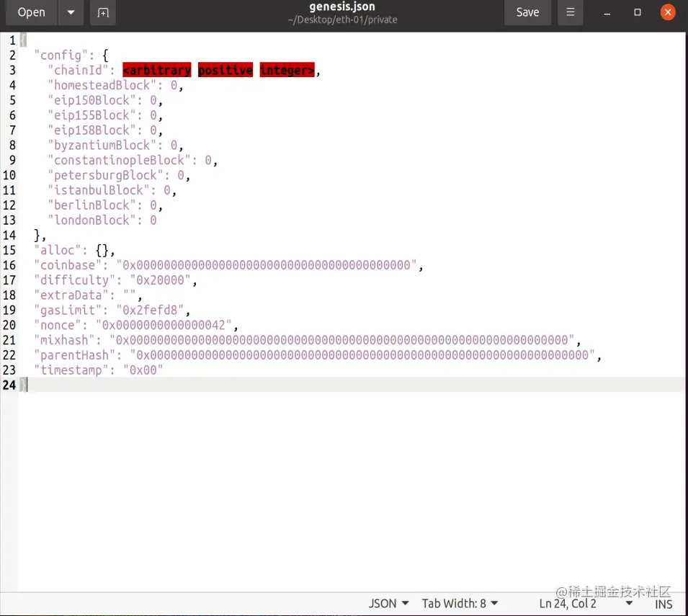Click the nonce value "0x0000000000000042"
Image resolution: width=688 pixels, height=616 pixels.
(164, 325)
